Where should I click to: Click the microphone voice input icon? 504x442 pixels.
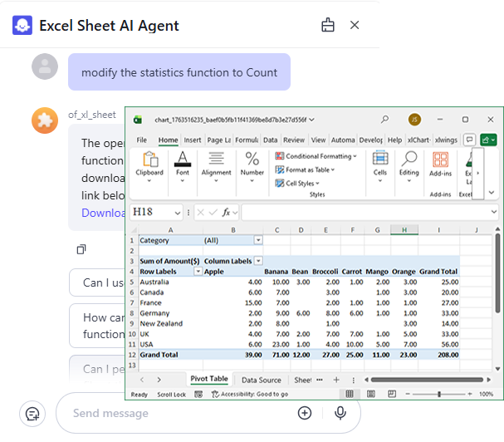340,413
